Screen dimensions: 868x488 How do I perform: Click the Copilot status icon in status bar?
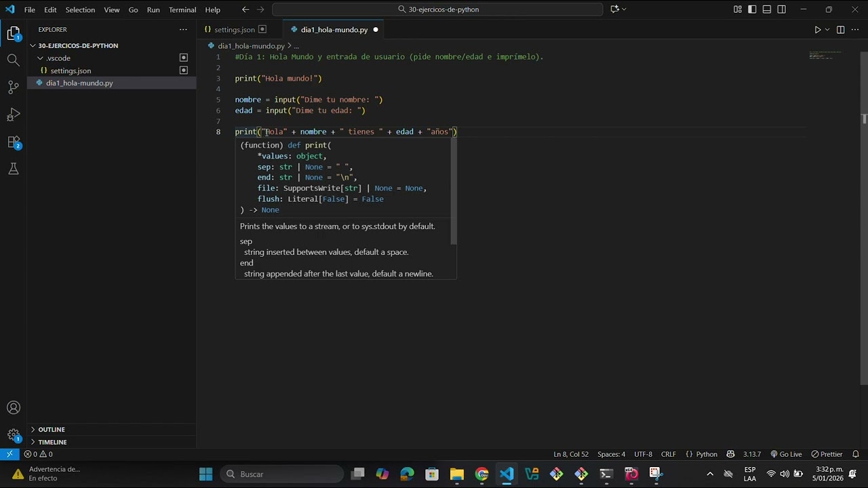(730, 454)
